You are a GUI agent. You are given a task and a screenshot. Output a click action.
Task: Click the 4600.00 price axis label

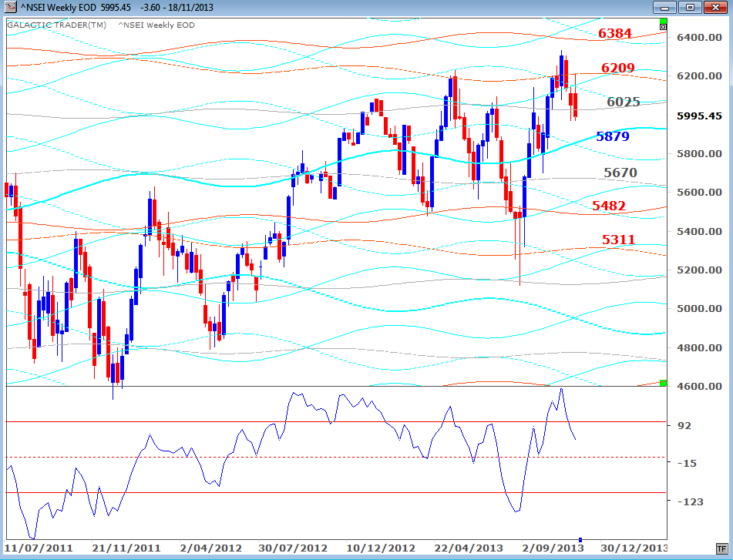coord(699,386)
